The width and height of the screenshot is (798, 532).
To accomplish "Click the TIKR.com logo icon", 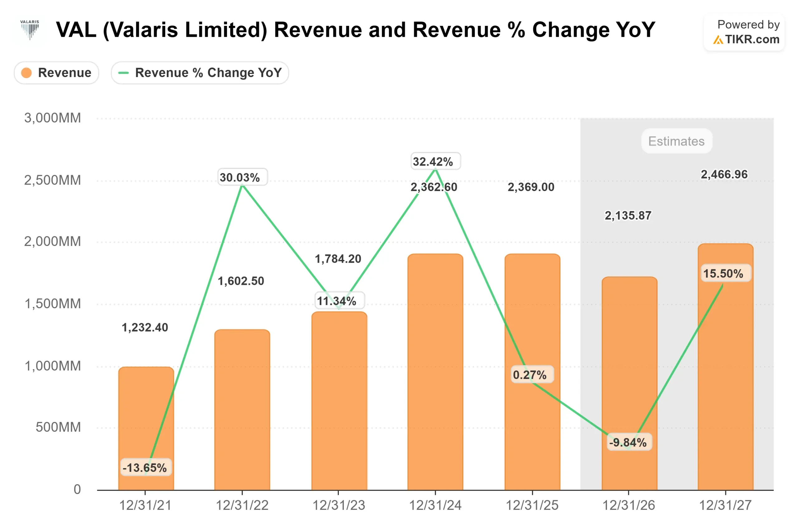I will tap(718, 40).
